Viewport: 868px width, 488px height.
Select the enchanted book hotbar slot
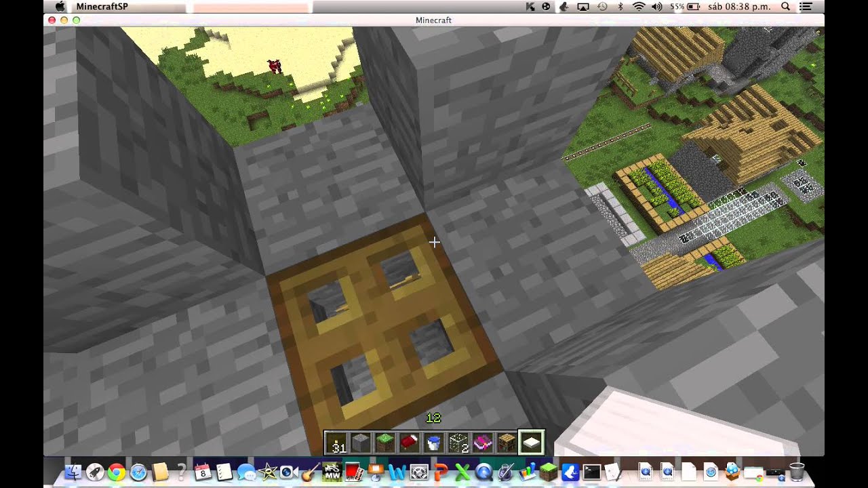point(483,443)
